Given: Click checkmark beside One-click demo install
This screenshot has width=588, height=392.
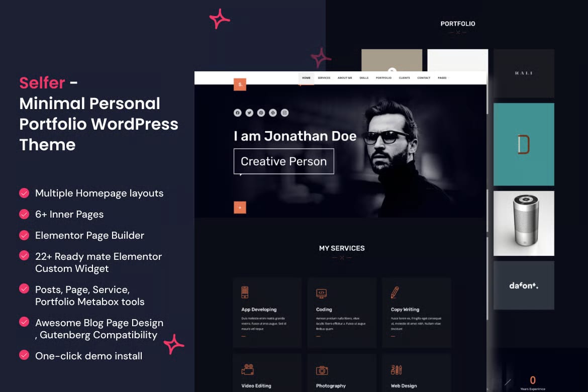Looking at the screenshot, I should point(24,355).
